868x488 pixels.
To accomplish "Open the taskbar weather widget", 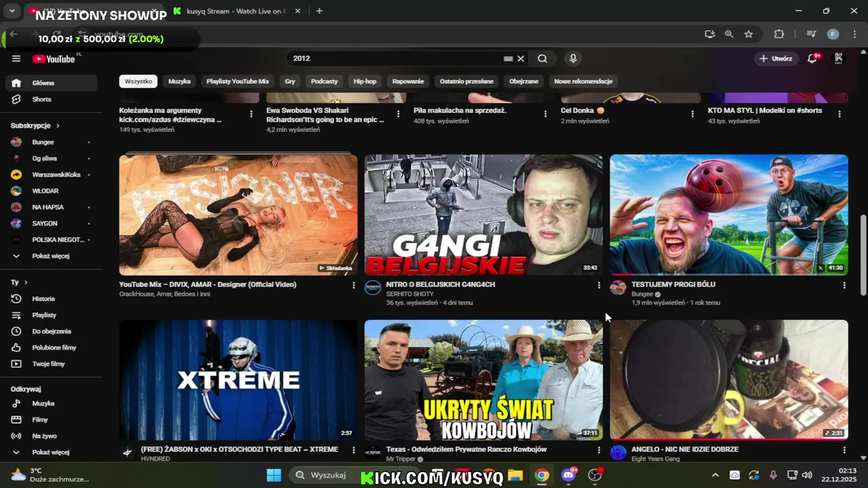I will [51, 475].
